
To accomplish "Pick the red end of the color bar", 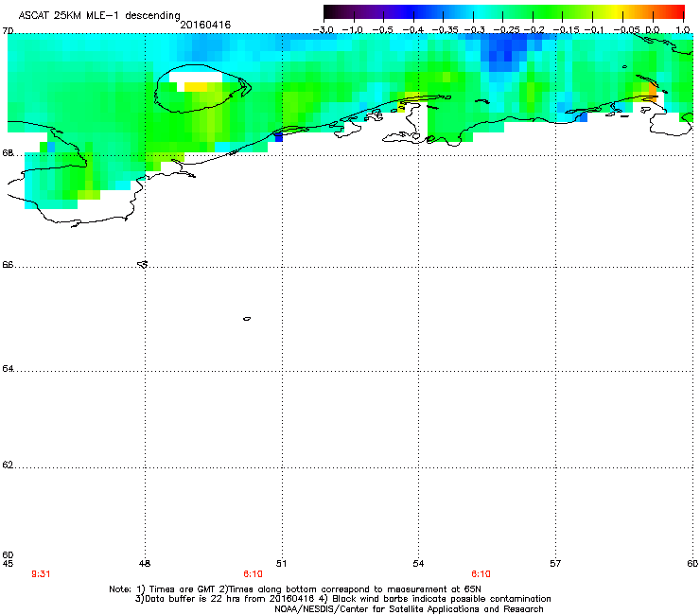I will (x=679, y=12).
